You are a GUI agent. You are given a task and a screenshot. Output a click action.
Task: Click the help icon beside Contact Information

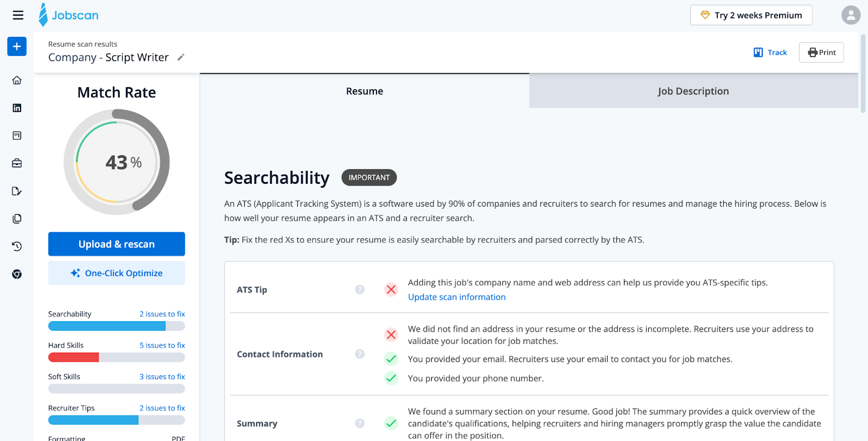360,354
